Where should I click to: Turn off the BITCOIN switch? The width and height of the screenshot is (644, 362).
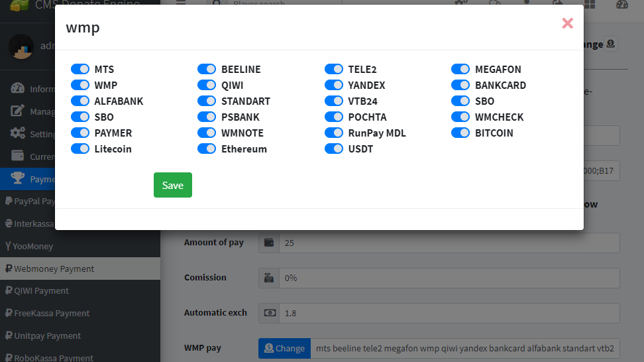[460, 133]
